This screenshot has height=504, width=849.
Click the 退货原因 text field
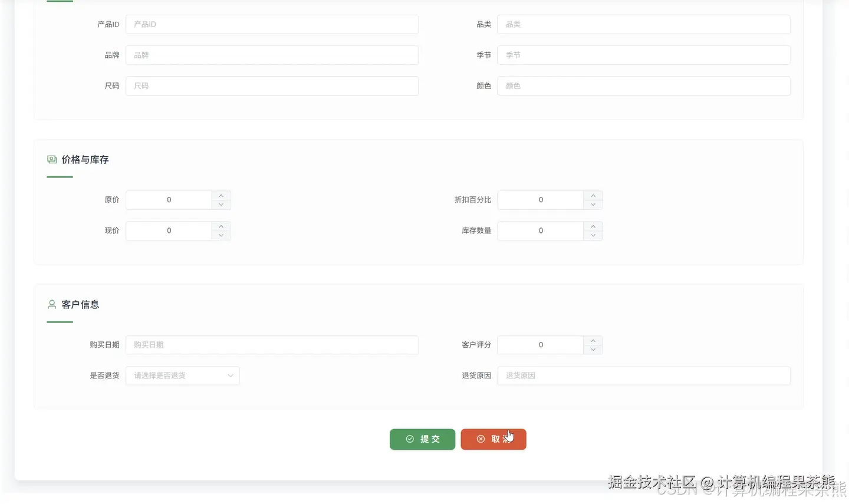tap(644, 375)
